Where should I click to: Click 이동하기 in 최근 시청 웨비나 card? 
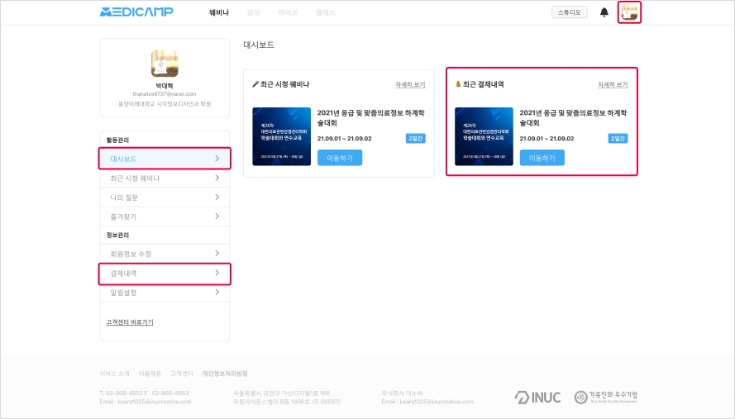pos(340,158)
